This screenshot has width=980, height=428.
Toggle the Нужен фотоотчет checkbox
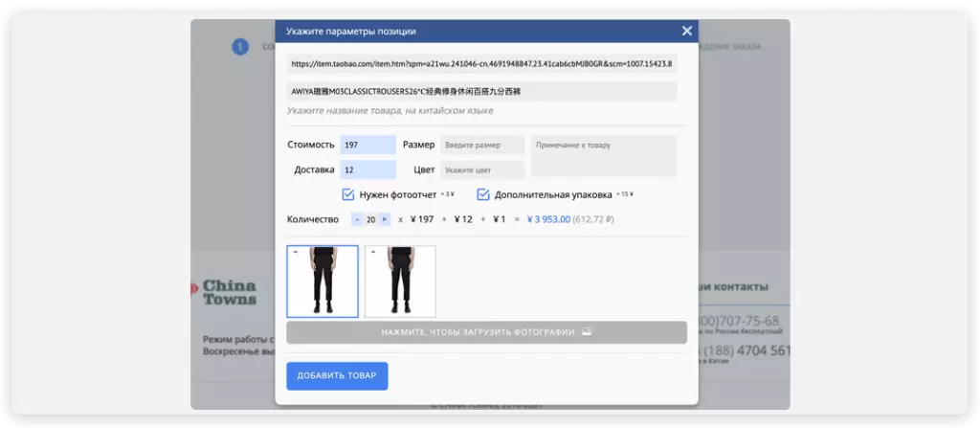(x=348, y=194)
